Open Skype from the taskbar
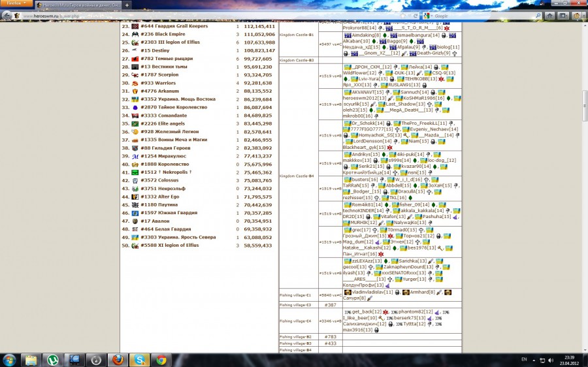Screen dimensions: 588x367 [139, 359]
